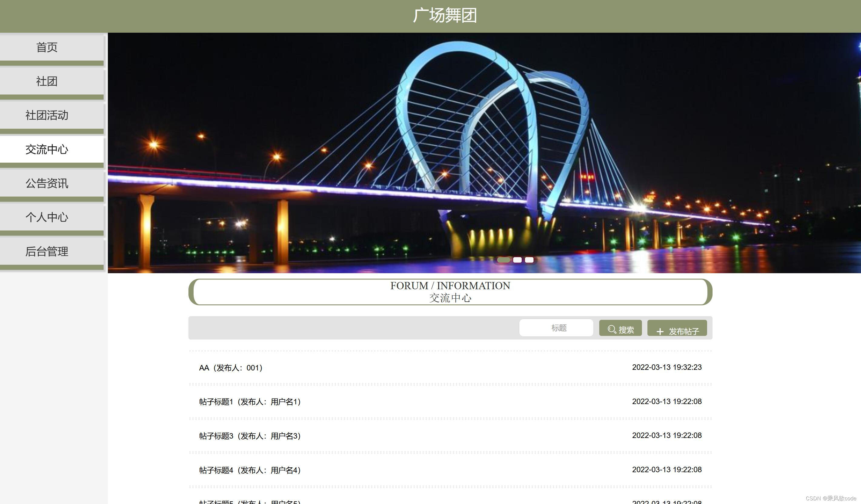861x504 pixels.
Task: Open post 帖子标题4 by 用户名4
Action: (250, 470)
